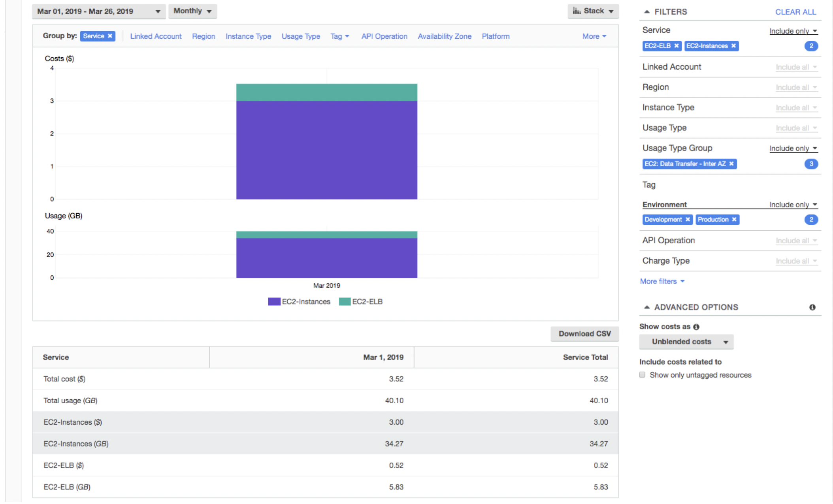The height and width of the screenshot is (504, 833).
Task: Click Advanced Options info icon
Action: click(x=812, y=307)
